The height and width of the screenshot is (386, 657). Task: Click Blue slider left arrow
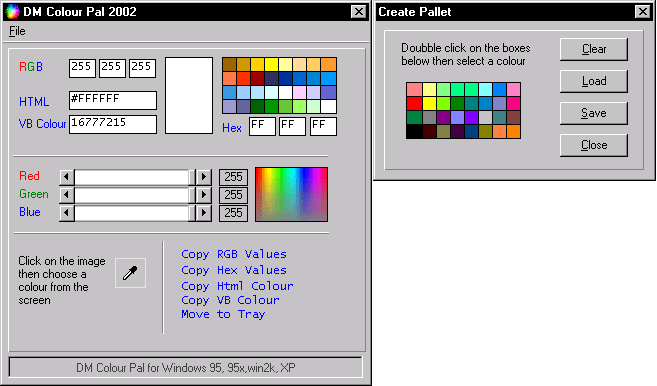67,213
